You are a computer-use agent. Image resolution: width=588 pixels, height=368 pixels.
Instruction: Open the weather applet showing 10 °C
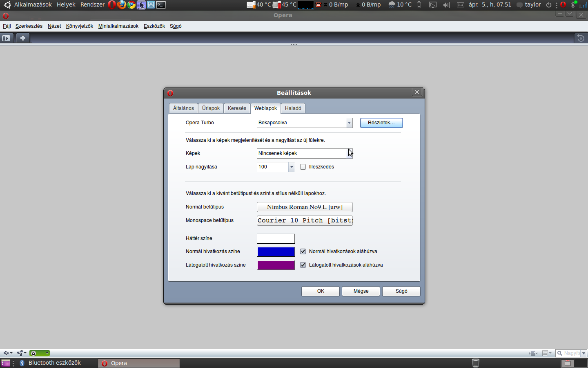pyautogui.click(x=400, y=5)
